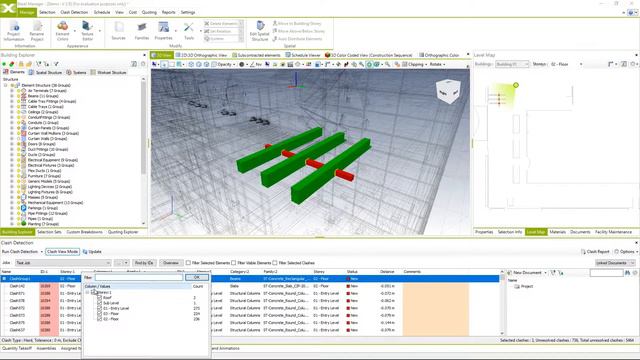640x360 pixels.
Task: Click the filter funnel icon in Building Explorer
Action: (x=56, y=64)
